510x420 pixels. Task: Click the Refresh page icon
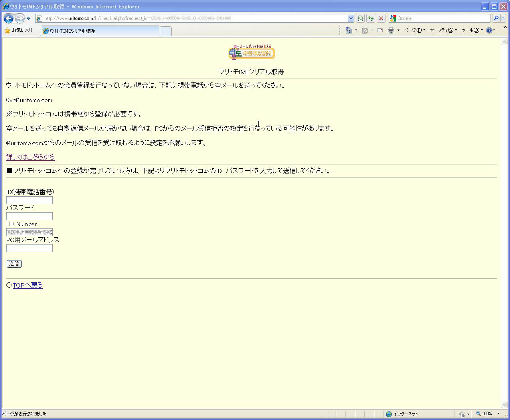pos(371,18)
